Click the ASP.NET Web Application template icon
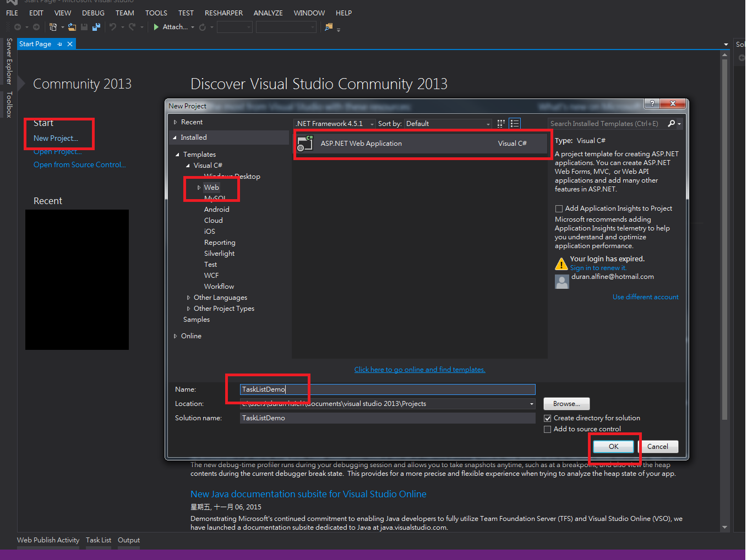The width and height of the screenshot is (747, 560). (x=305, y=144)
